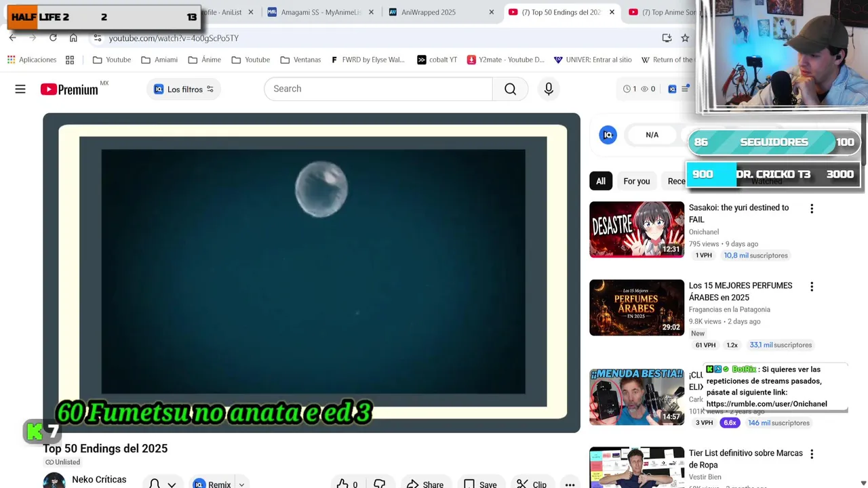The width and height of the screenshot is (868, 488).
Task: Bookmark this page with the star
Action: tap(685, 38)
